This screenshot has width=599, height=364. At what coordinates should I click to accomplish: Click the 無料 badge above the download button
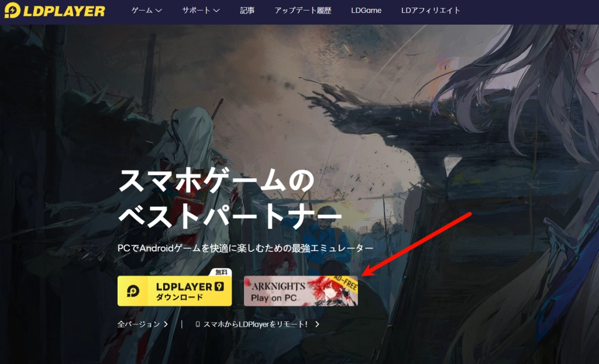tap(221, 272)
